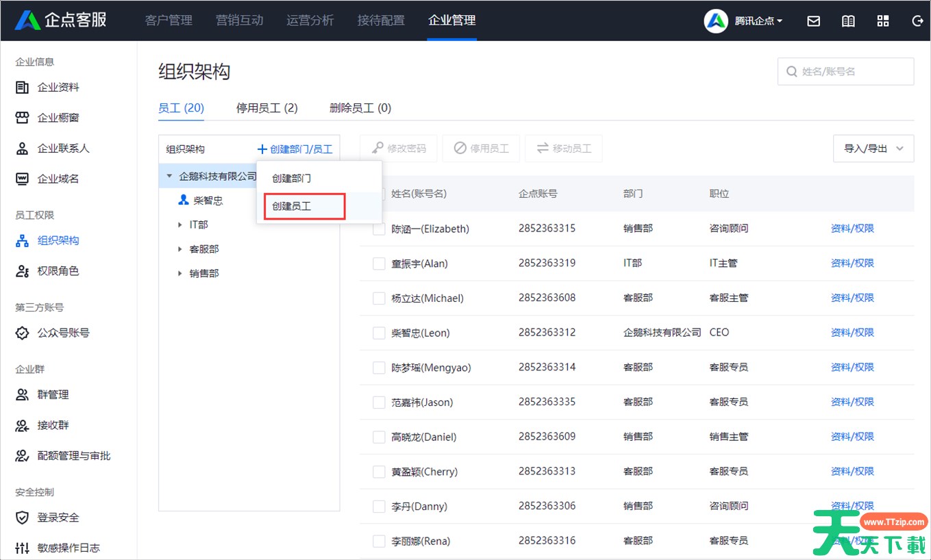Switch to the 停用员工 (2) tab
The height and width of the screenshot is (560, 931).
point(266,108)
